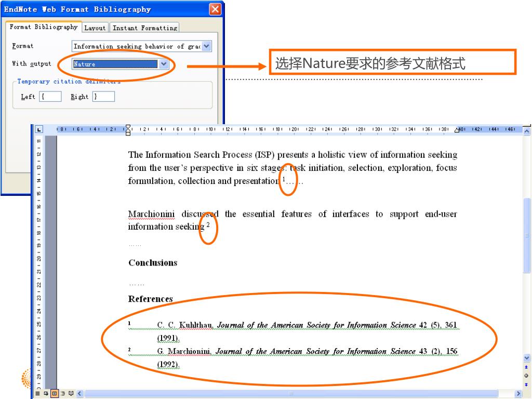Click the Right delimiter input field
Viewport: 532px width, 399px height.
pos(103,96)
